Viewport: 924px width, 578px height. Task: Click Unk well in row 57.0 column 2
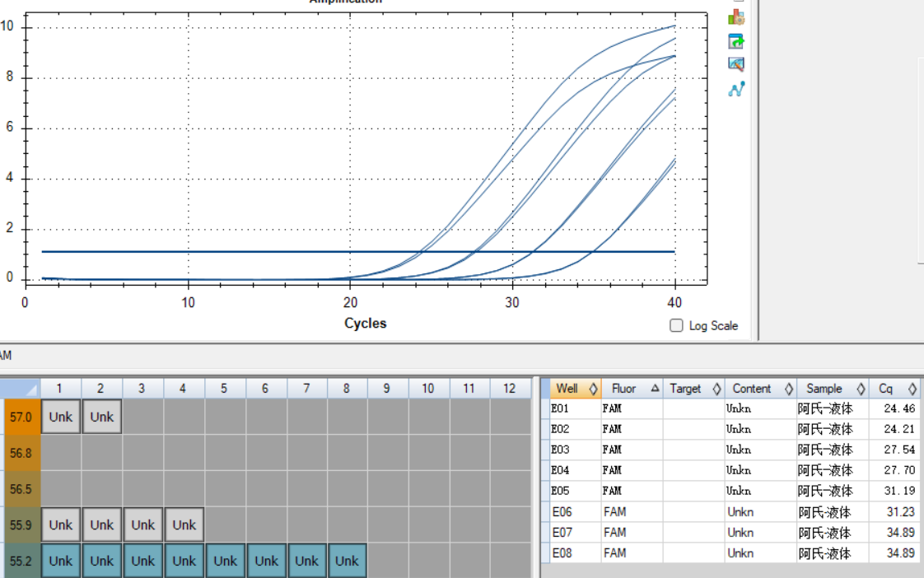point(102,417)
